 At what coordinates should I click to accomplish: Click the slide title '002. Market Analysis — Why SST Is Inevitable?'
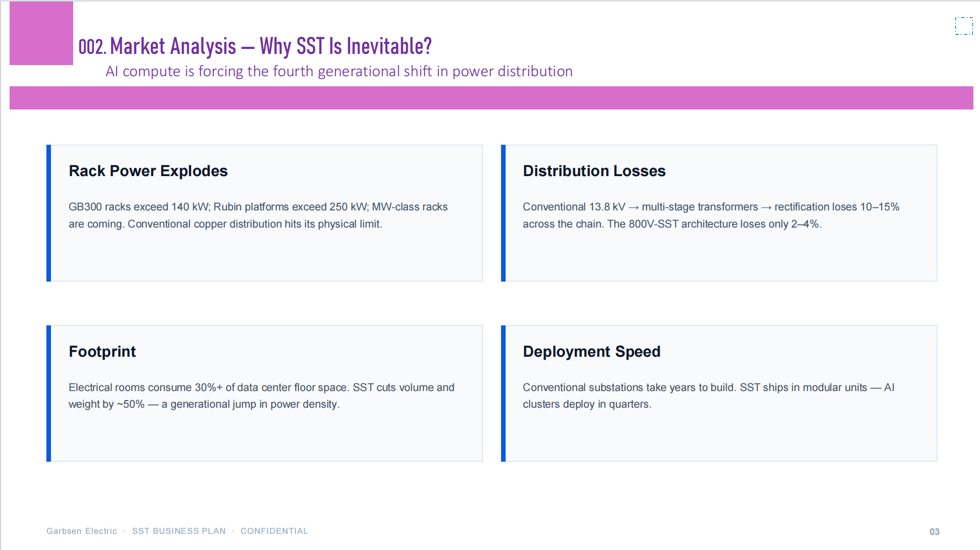click(x=255, y=46)
